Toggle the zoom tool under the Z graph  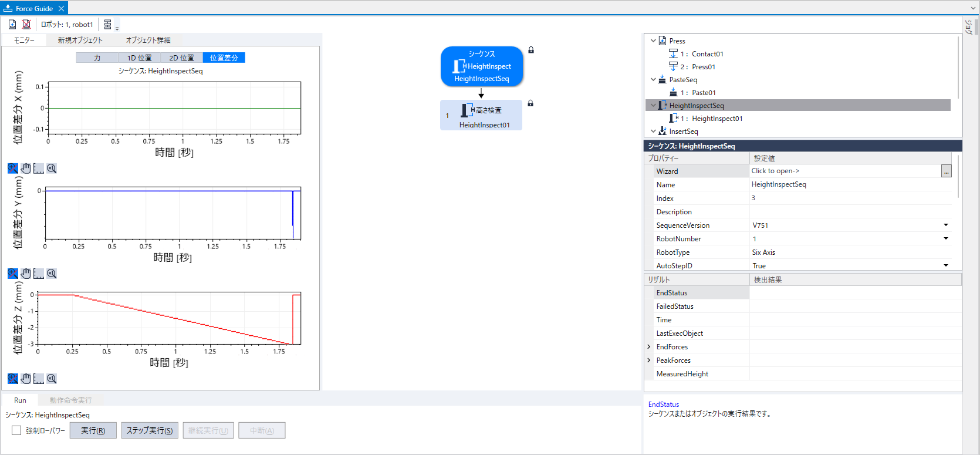pos(13,379)
